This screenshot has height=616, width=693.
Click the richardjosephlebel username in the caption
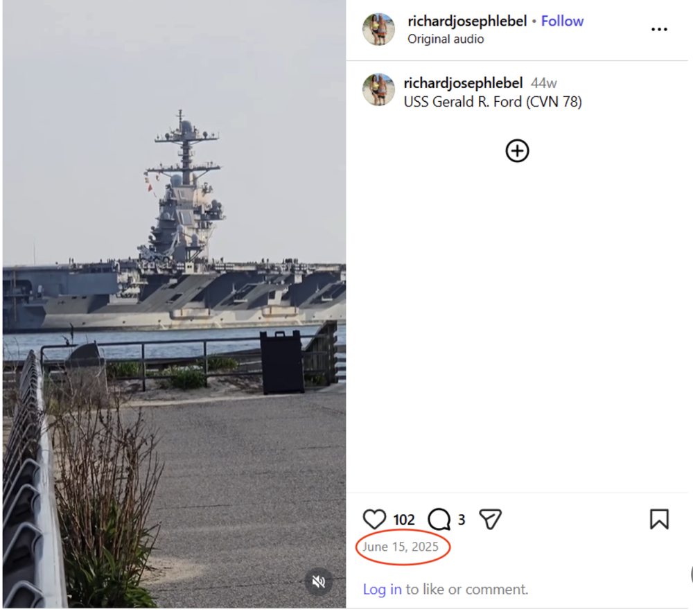[463, 83]
